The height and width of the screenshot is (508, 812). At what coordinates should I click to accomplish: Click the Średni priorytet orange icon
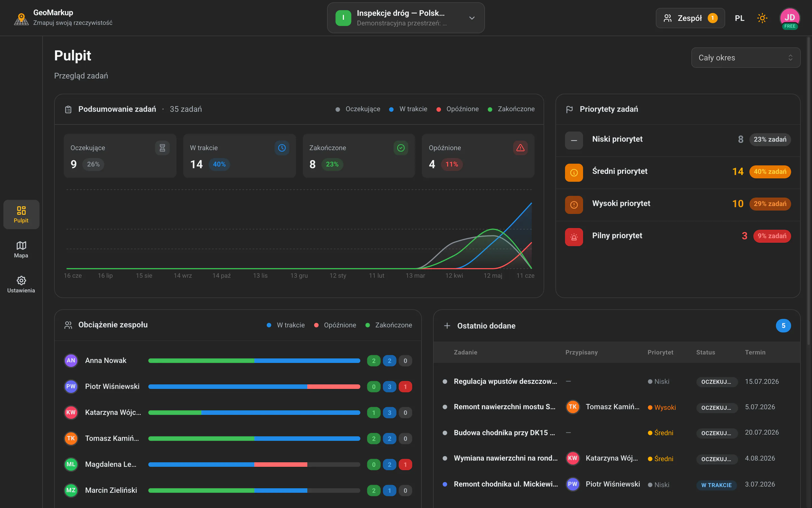574,173
